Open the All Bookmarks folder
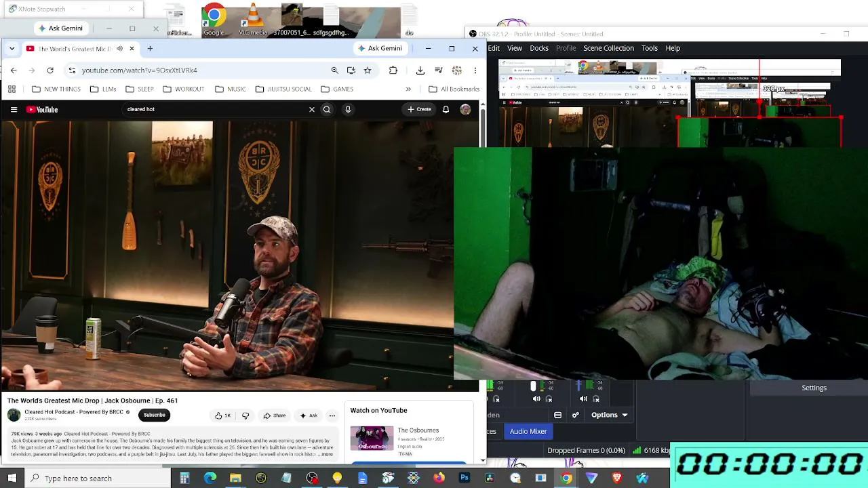868x488 pixels. click(454, 89)
